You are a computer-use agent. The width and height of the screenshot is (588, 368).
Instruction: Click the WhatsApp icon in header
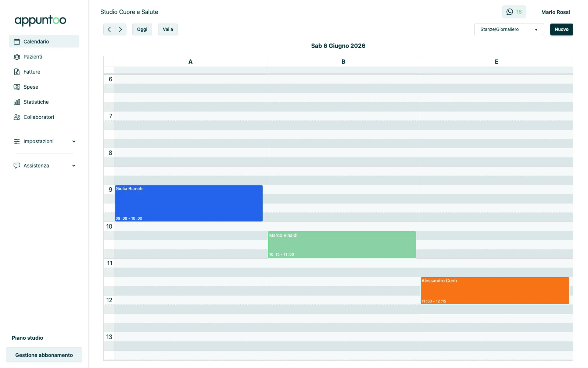[x=510, y=12]
